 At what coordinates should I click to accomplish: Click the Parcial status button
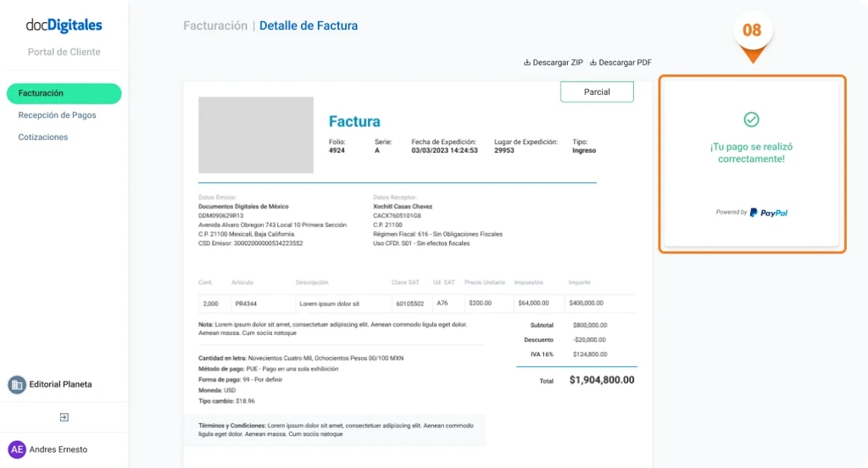(597, 92)
